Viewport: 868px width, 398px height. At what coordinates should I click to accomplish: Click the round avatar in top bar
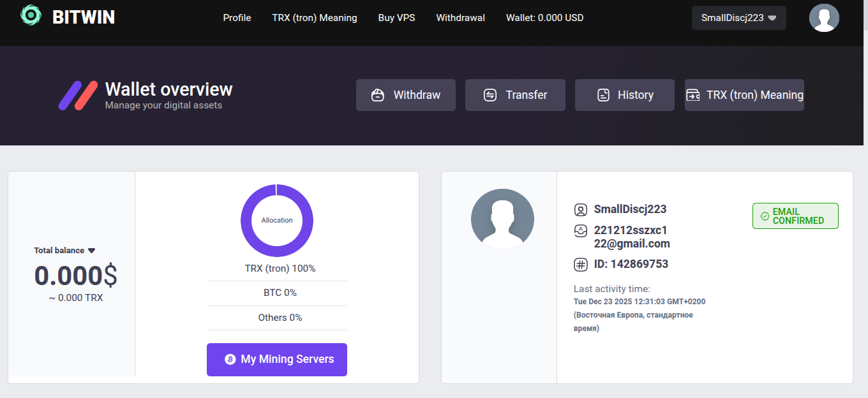point(824,18)
